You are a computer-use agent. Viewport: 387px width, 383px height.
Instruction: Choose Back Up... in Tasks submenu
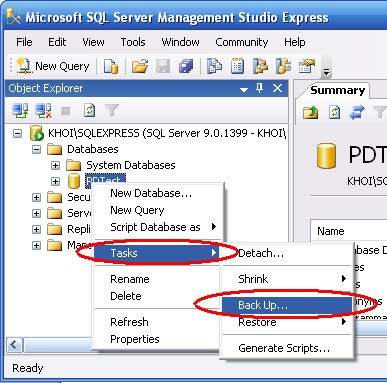pyautogui.click(x=287, y=305)
